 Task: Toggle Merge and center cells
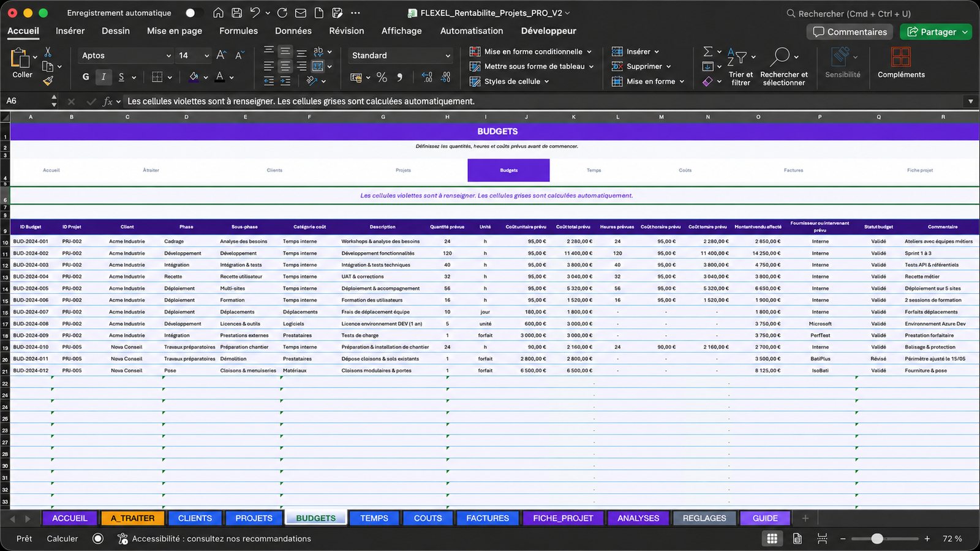pyautogui.click(x=318, y=66)
